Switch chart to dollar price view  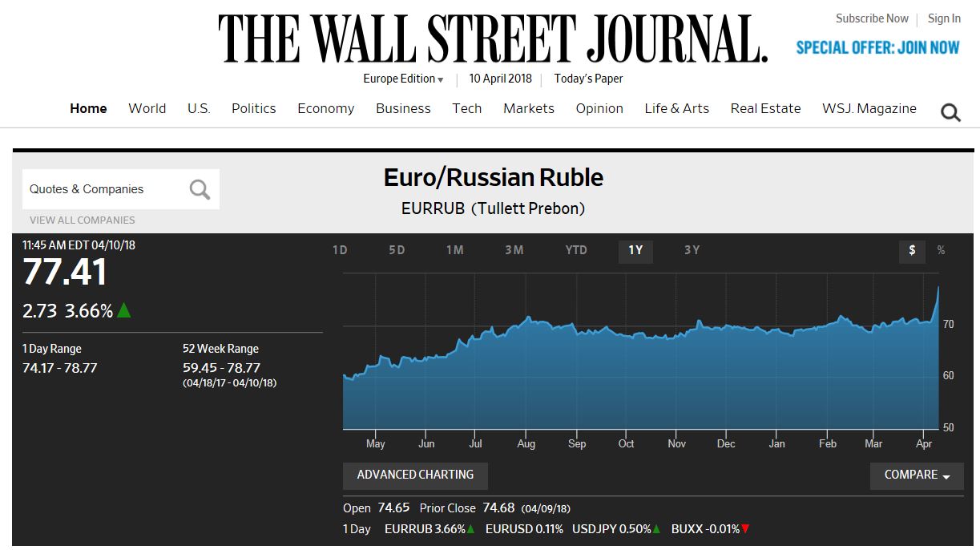click(x=912, y=251)
